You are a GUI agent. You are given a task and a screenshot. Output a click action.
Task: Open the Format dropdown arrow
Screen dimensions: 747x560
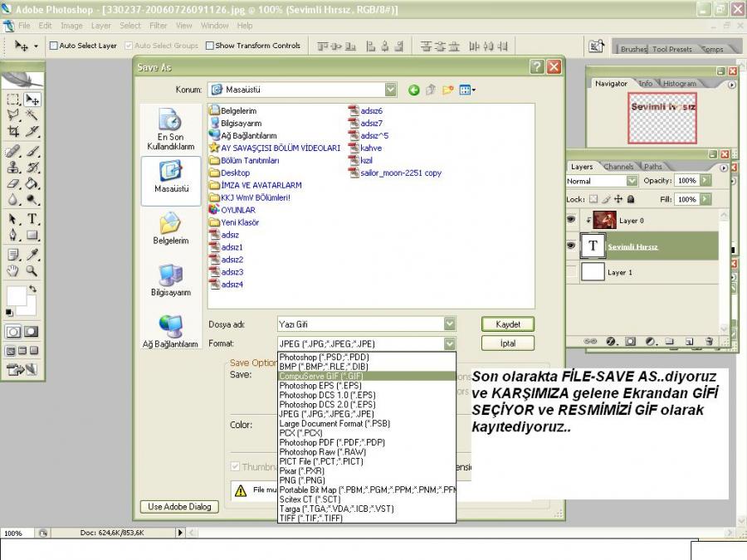[x=449, y=343]
